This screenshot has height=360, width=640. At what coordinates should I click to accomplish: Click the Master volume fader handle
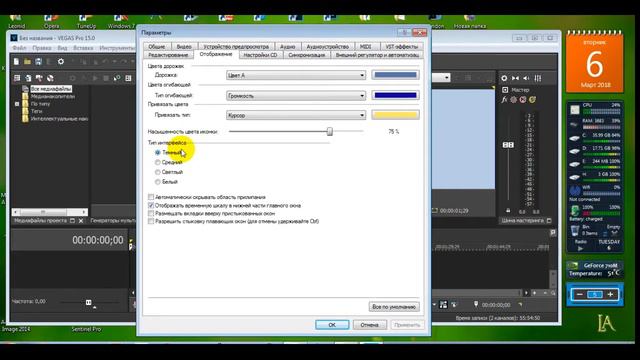tap(508, 145)
